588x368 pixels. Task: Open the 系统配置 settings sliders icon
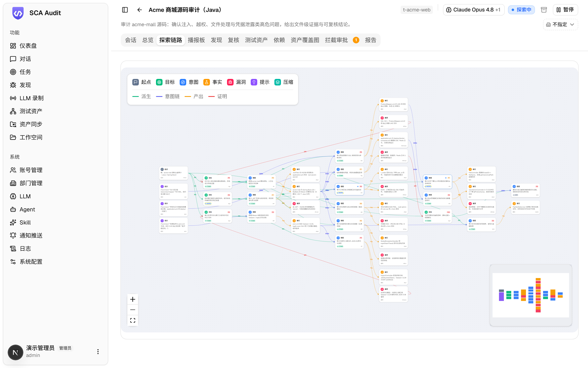click(13, 262)
